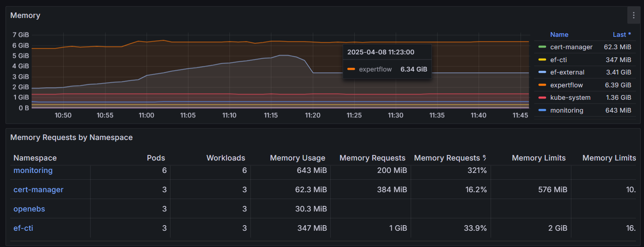This screenshot has height=247, width=644.
Task: Open the monitoring namespace link
Action: click(x=33, y=170)
